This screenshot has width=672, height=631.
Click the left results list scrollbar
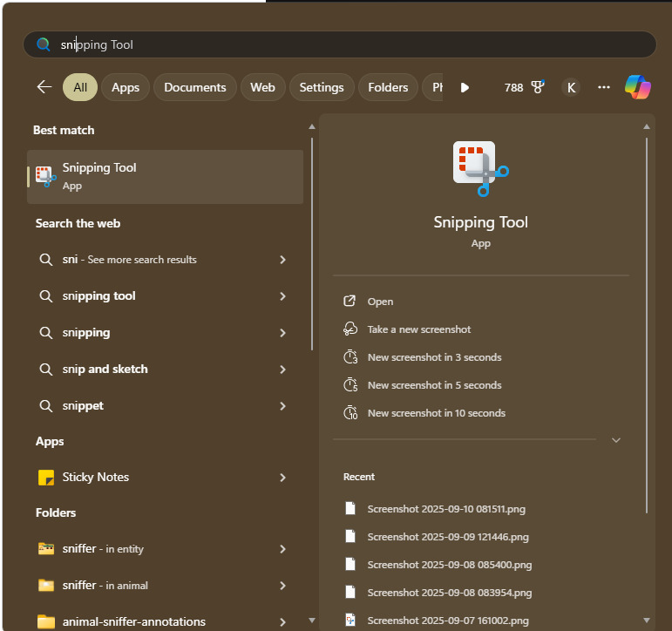pos(312,243)
